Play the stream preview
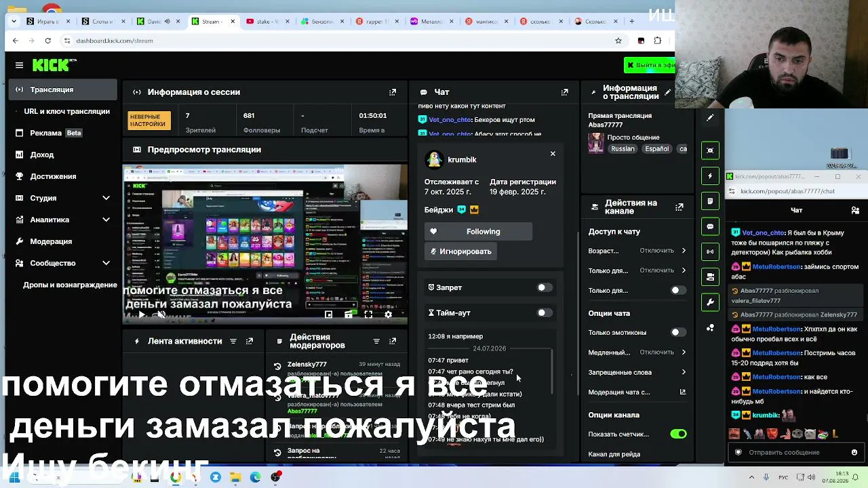The width and height of the screenshot is (868, 488). [x=141, y=314]
